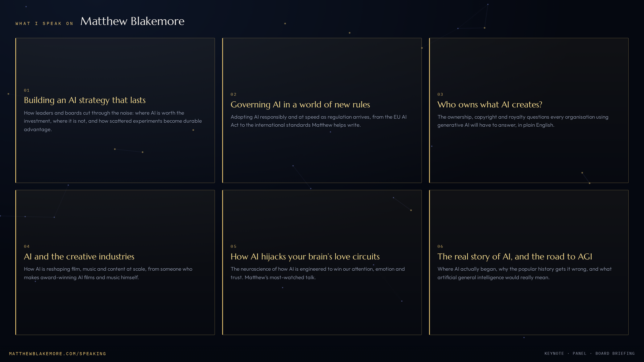Click the 05 card number label
The height and width of the screenshot is (362, 644).
click(x=233, y=247)
